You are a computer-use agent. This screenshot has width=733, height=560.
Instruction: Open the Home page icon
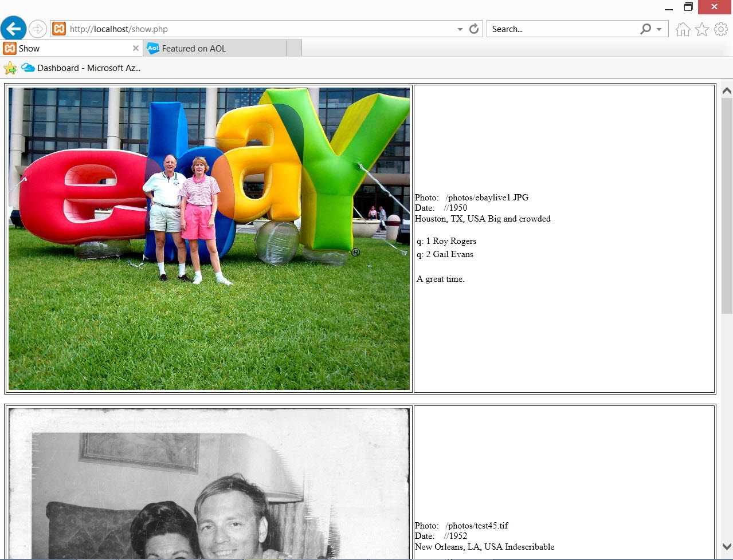point(683,29)
